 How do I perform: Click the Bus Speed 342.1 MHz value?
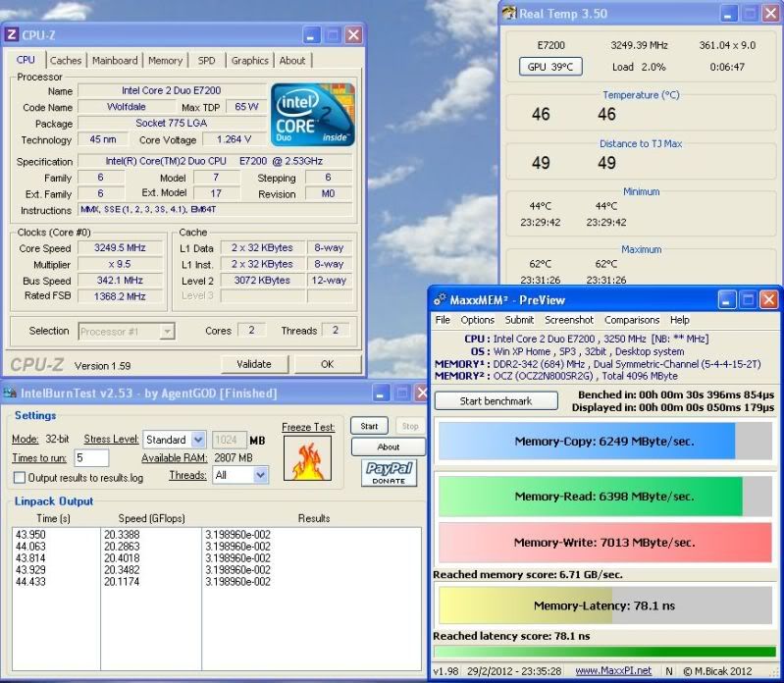[120, 280]
